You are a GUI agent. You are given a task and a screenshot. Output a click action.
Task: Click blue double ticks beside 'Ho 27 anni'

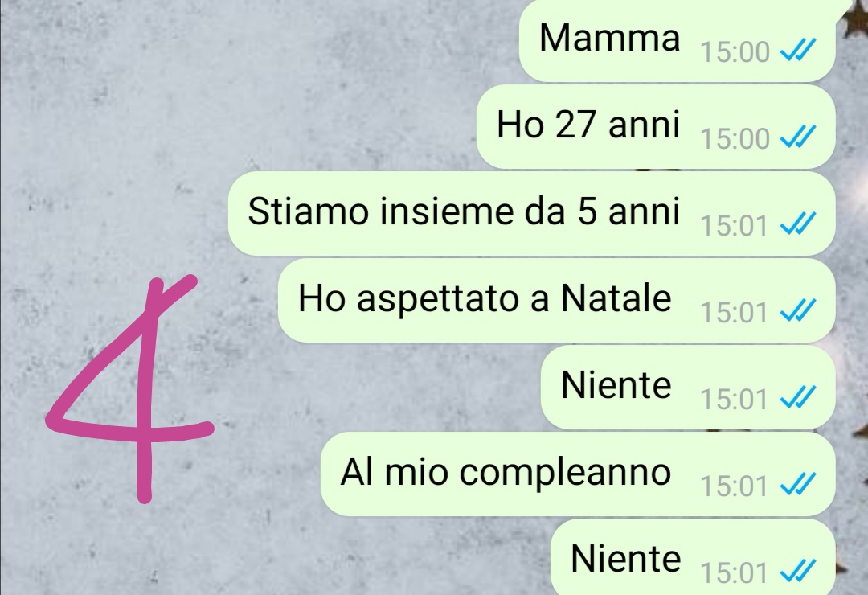[x=798, y=138]
